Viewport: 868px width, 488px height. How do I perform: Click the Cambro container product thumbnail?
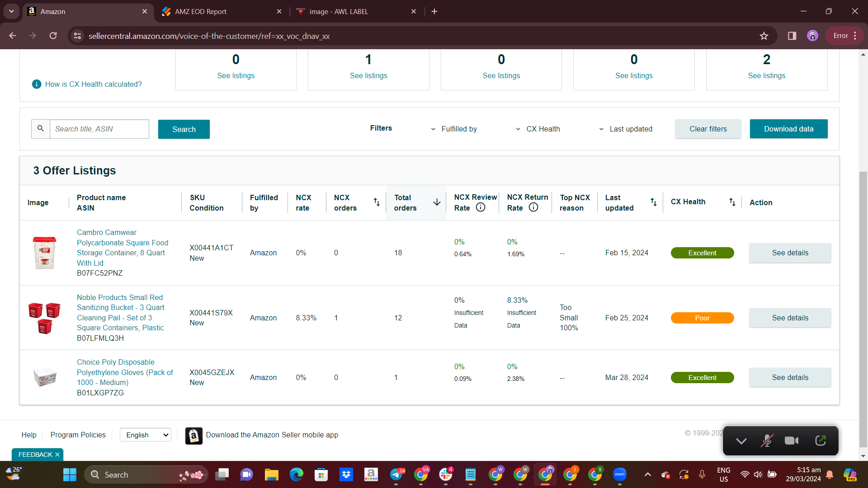(x=44, y=253)
